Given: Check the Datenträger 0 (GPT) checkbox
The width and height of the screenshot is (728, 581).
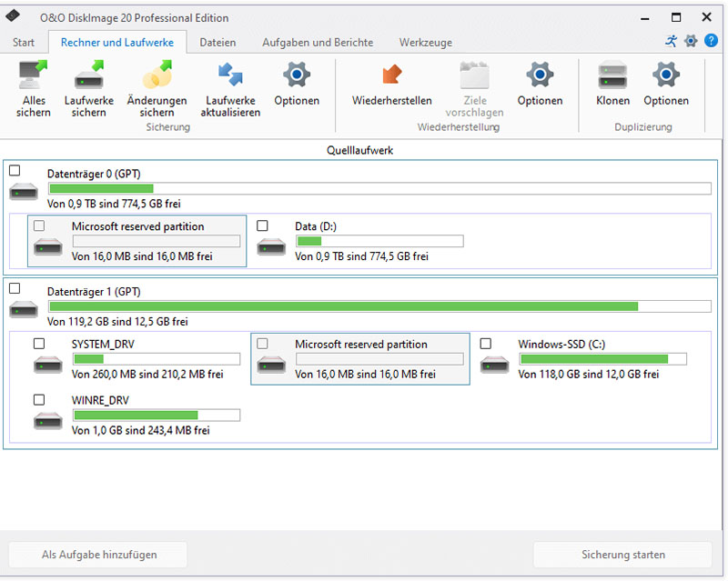Looking at the screenshot, I should point(15,171).
